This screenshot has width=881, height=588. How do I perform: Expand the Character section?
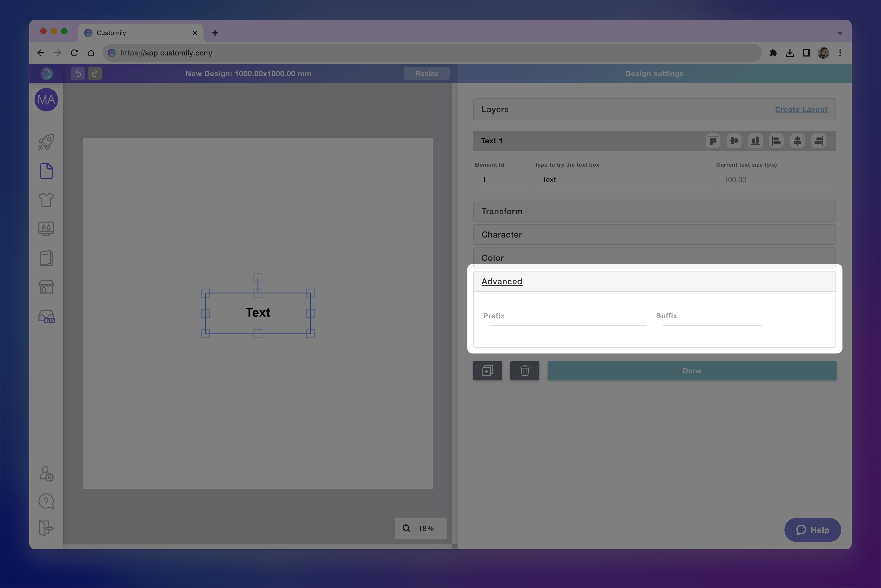tap(654, 234)
